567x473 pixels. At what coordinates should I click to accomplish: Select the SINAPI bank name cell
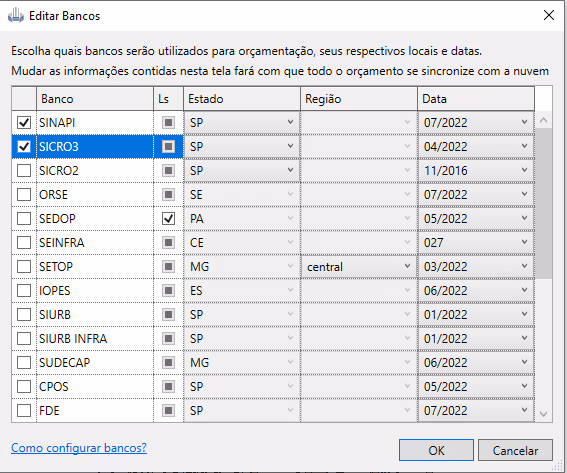pos(95,123)
